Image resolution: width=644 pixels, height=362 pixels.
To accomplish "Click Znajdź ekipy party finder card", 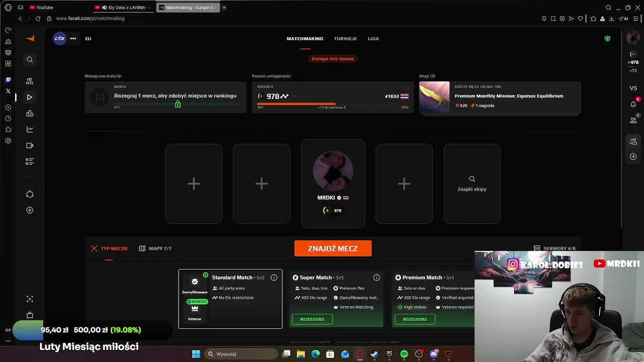I will [x=472, y=184].
